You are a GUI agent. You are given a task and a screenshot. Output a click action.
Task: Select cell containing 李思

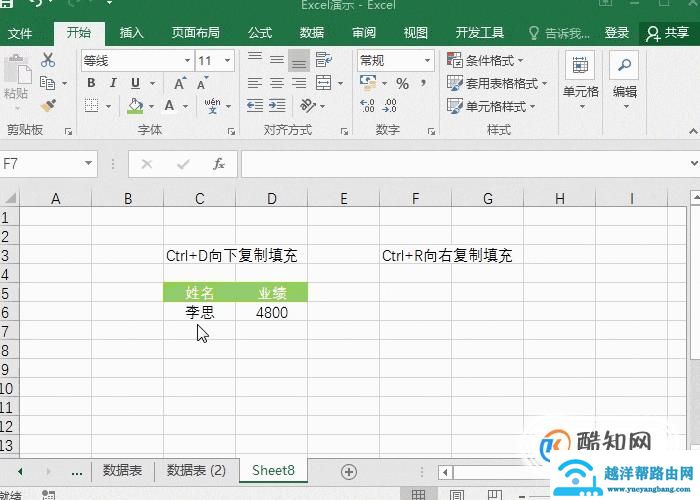(x=200, y=312)
